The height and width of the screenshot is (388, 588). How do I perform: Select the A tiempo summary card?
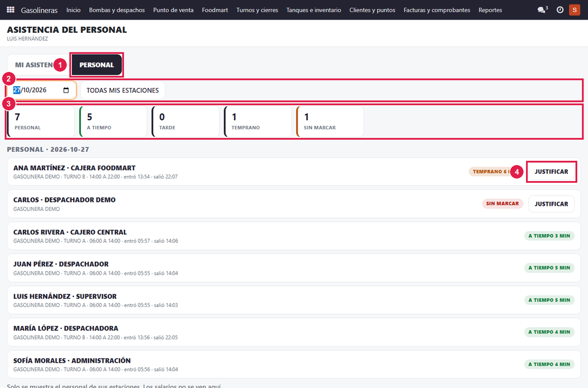[113, 122]
